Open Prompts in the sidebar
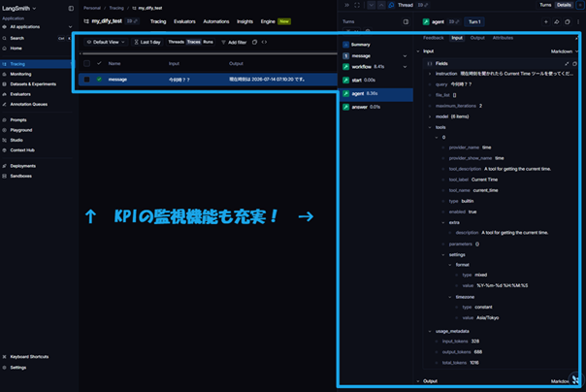The height and width of the screenshot is (392, 586). click(18, 120)
